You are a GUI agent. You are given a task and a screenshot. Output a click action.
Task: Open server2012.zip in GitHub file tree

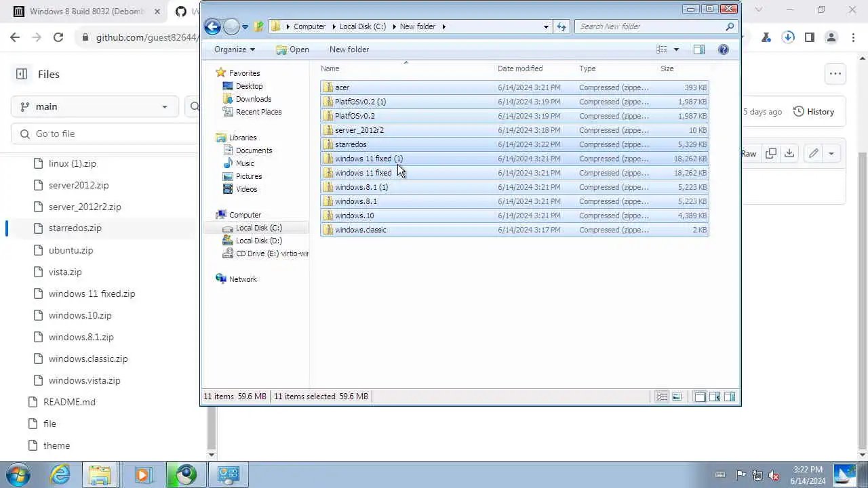pos(79,185)
